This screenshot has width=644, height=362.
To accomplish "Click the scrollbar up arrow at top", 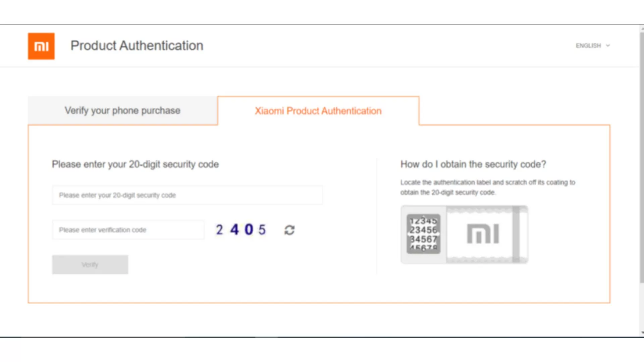I will point(642,28).
